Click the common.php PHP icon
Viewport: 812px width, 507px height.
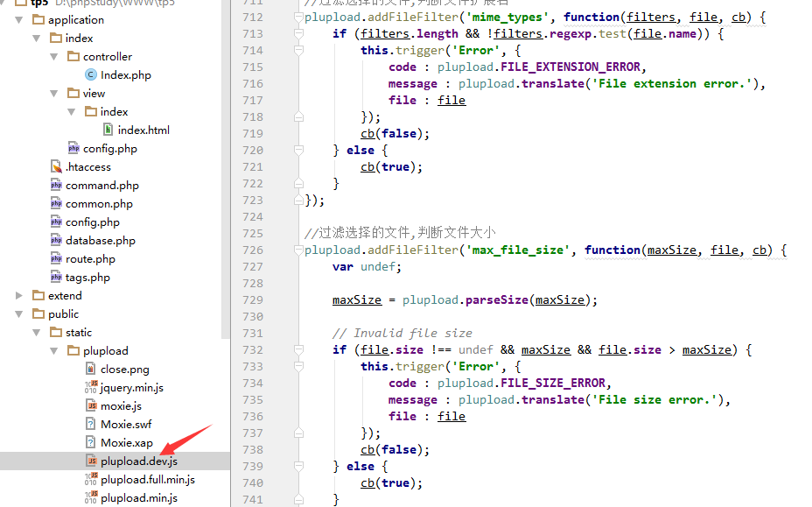[x=56, y=203]
